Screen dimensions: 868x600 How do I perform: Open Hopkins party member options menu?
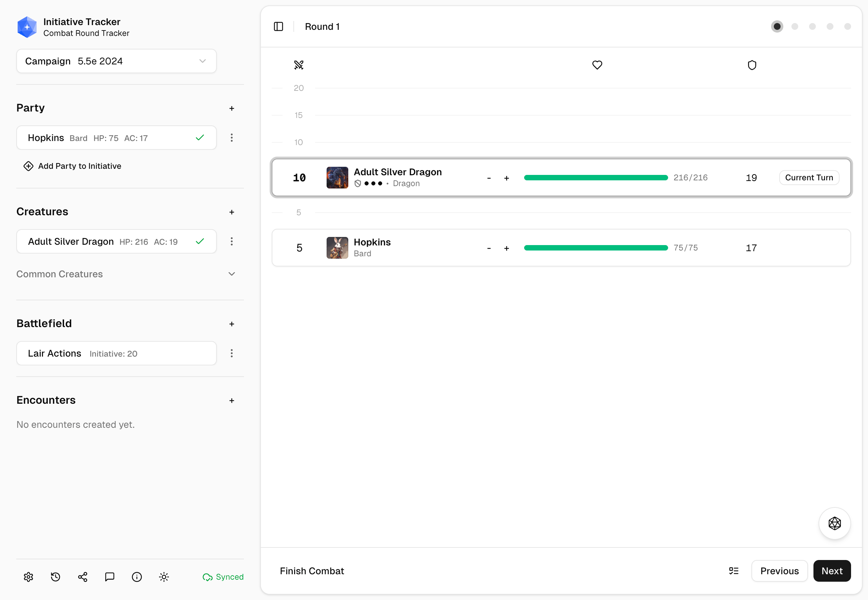[x=231, y=138]
